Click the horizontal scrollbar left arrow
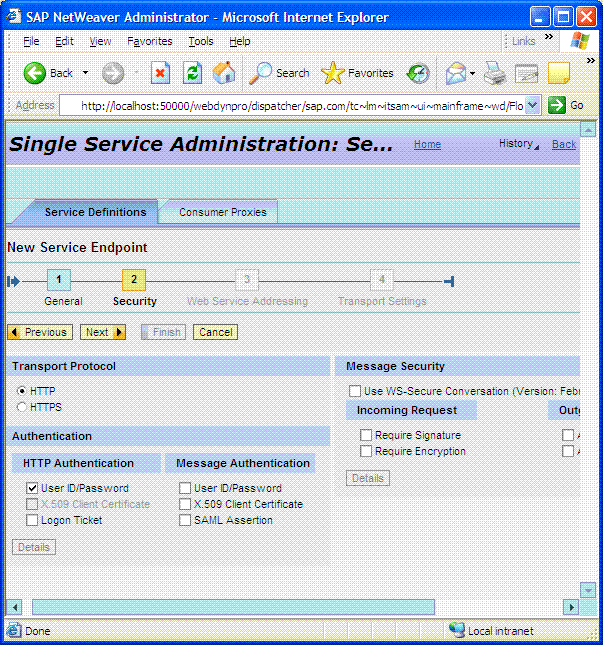Image resolution: width=603 pixels, height=645 pixels. 14,607
